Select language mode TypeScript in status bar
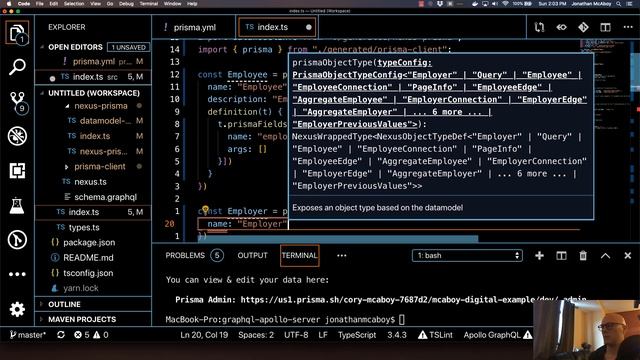This screenshot has height=360, width=640. click(357, 335)
